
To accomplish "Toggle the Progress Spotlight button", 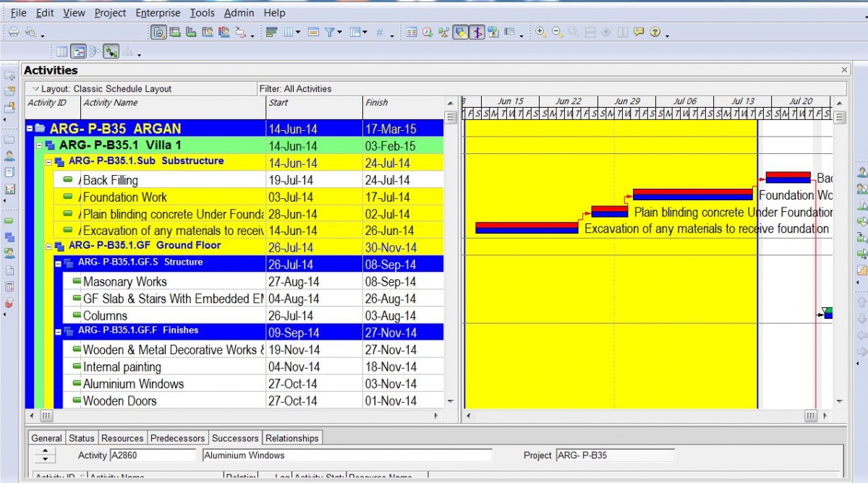I will 460,32.
